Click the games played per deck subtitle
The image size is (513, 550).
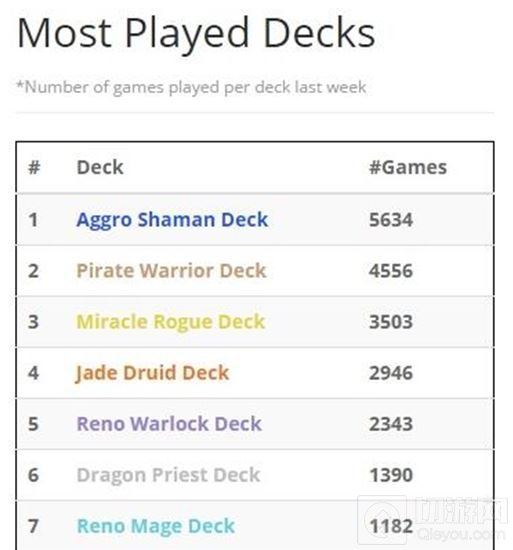191,87
